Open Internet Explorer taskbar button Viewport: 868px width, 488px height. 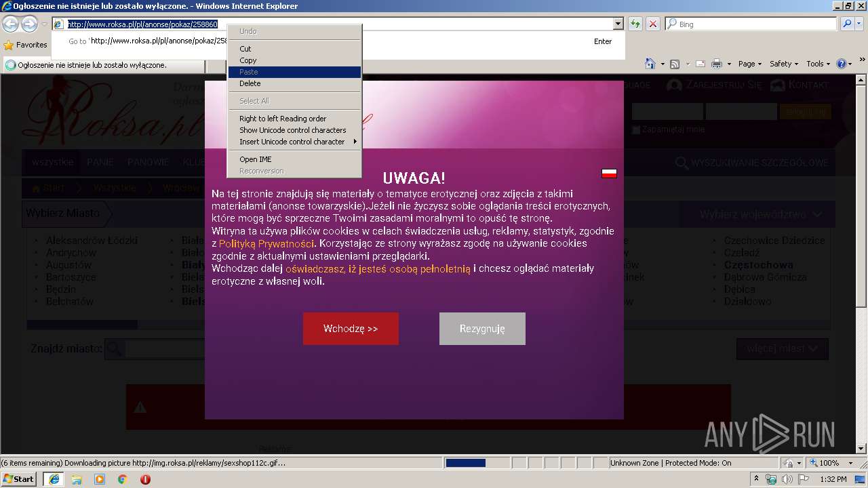pos(54,479)
